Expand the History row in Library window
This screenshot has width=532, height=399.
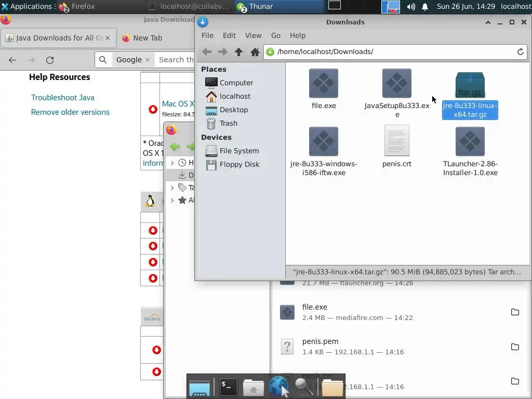(x=172, y=163)
